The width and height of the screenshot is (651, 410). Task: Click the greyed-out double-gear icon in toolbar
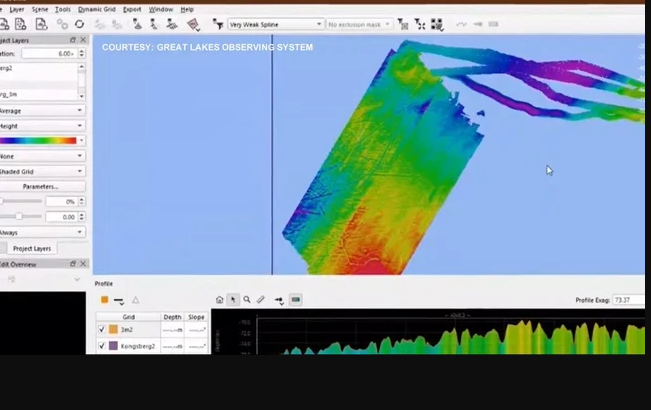point(62,24)
